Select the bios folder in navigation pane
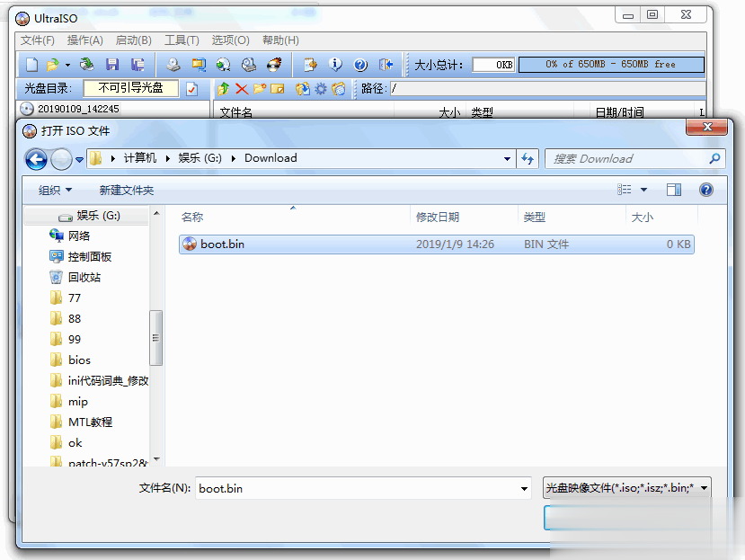 70,360
